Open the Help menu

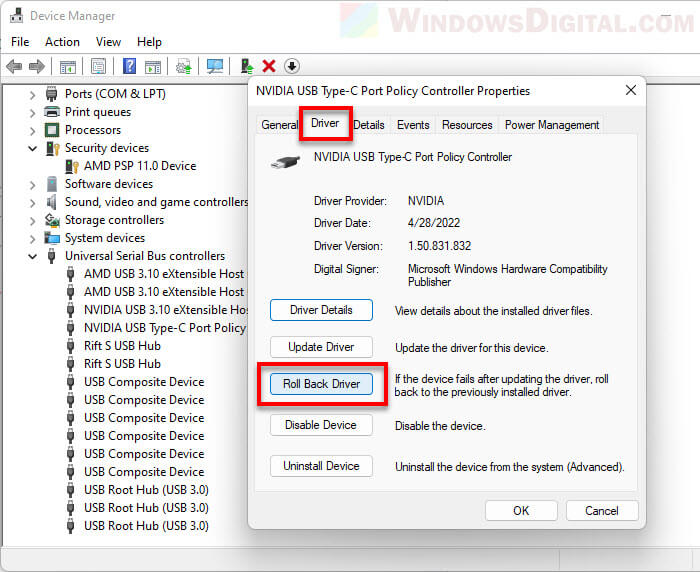149,42
